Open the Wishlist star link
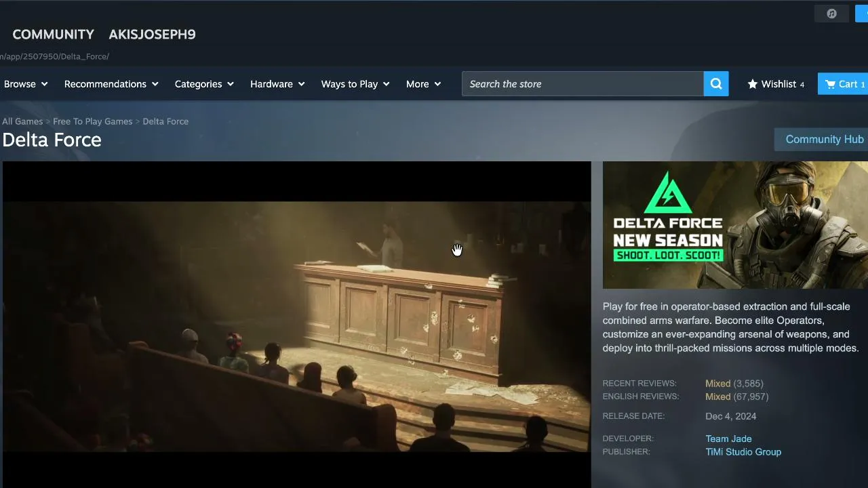The image size is (868, 488). pyautogui.click(x=776, y=84)
